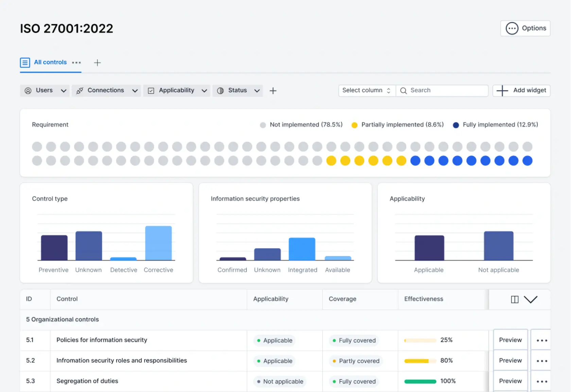The width and height of the screenshot is (571, 392).
Task: Expand the Users filter dropdown
Action: 45,90
